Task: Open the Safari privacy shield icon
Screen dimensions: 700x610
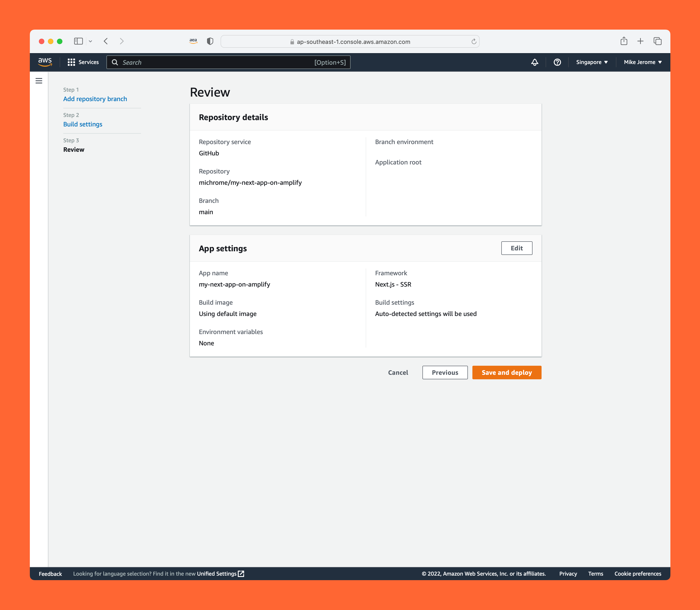Action: point(210,41)
